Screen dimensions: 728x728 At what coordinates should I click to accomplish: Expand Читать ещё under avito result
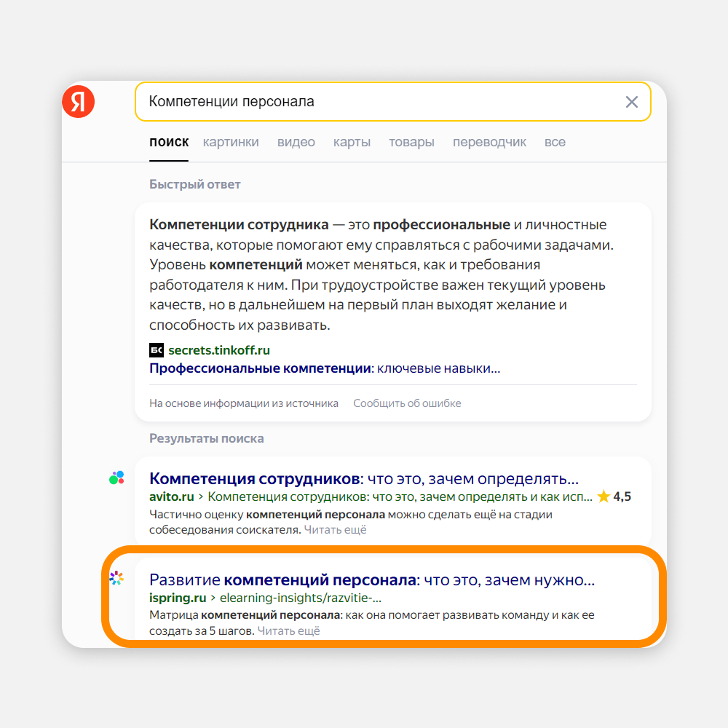335,530
